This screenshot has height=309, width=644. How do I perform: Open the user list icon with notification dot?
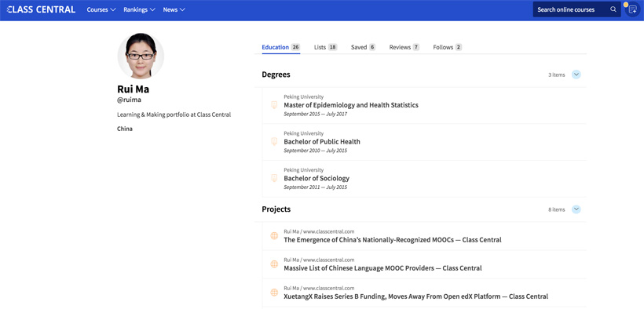[x=632, y=9]
